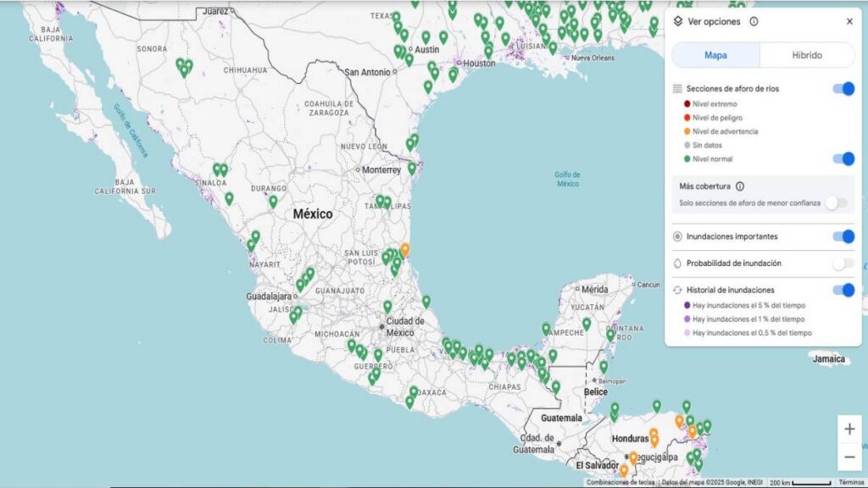Click the info icon beside Más cobertura

point(740,186)
